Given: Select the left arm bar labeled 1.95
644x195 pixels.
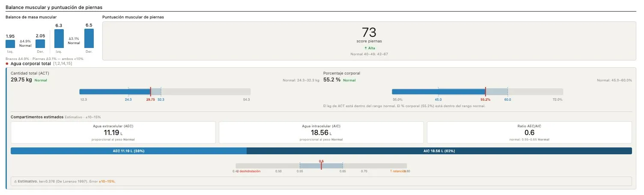Looking at the screenshot, I should 10,44.
